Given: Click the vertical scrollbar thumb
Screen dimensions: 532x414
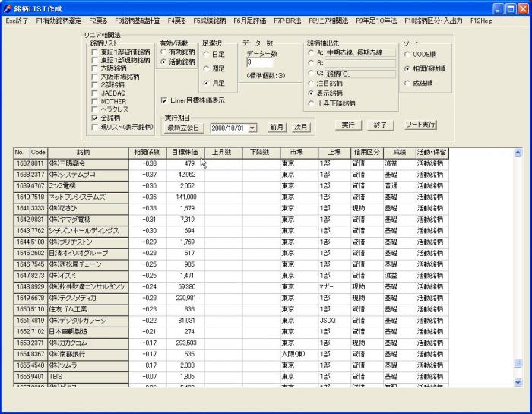Looking at the screenshot, I should click(x=518, y=363).
